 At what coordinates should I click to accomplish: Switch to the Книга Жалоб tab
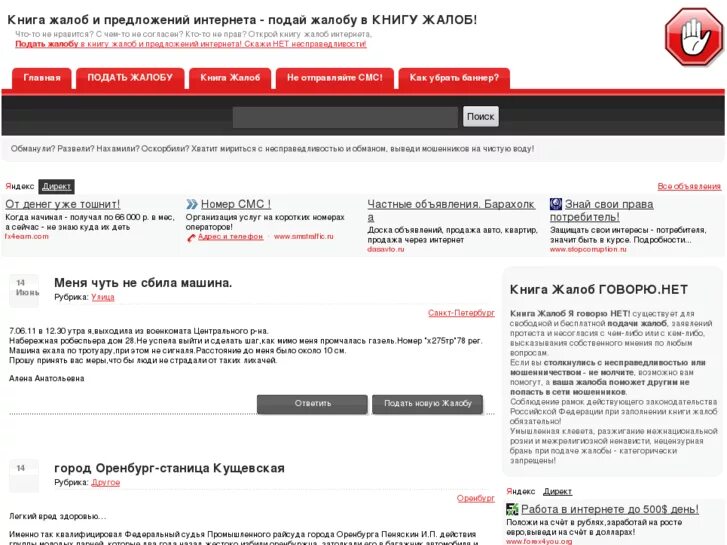(x=230, y=78)
